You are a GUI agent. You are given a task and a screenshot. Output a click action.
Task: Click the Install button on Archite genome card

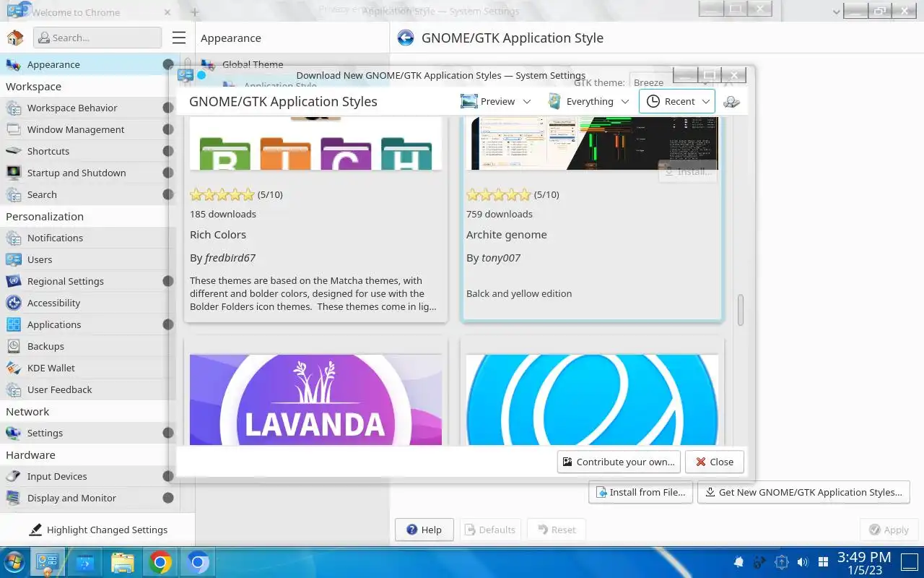pos(688,171)
